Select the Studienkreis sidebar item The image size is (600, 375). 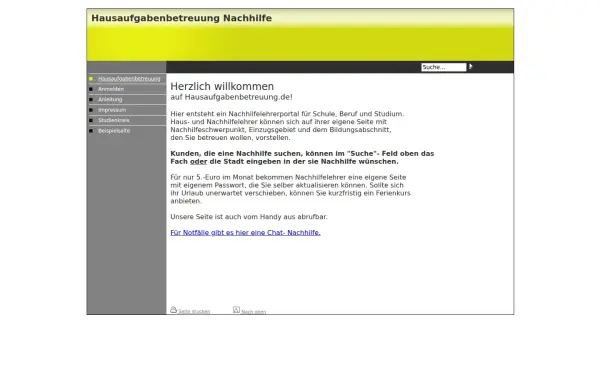[114, 120]
